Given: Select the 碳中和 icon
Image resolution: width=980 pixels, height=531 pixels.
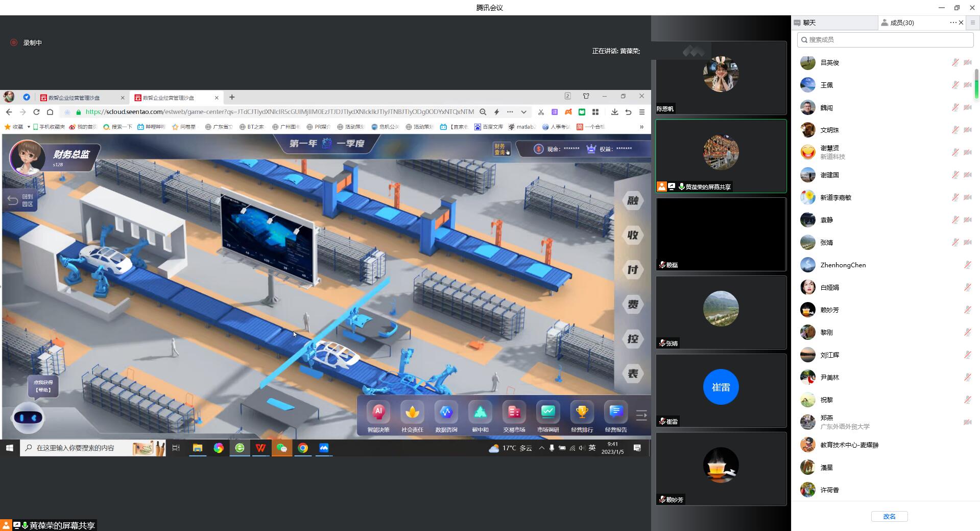Looking at the screenshot, I should 480,412.
